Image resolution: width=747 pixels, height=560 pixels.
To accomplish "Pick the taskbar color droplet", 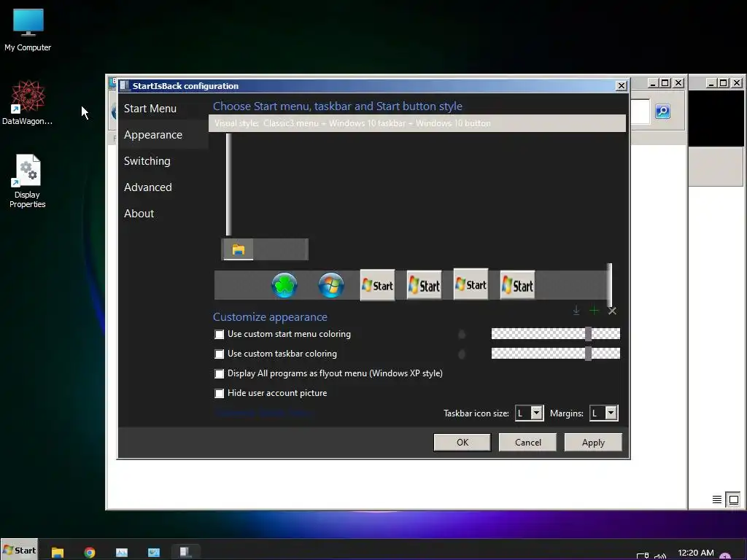I will [461, 354].
